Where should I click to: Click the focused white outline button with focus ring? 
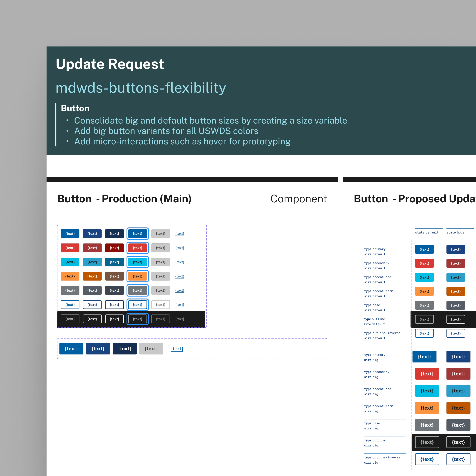click(x=137, y=305)
